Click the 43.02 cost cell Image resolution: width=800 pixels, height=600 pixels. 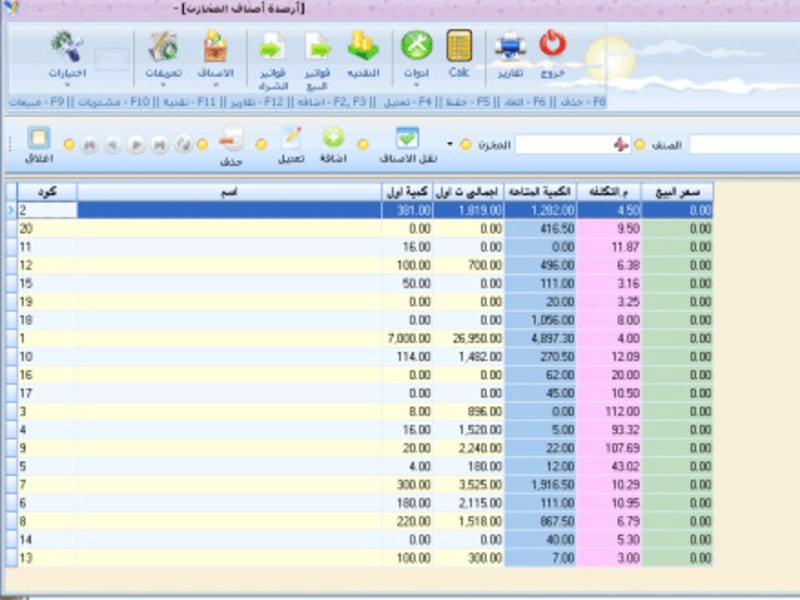(x=609, y=466)
